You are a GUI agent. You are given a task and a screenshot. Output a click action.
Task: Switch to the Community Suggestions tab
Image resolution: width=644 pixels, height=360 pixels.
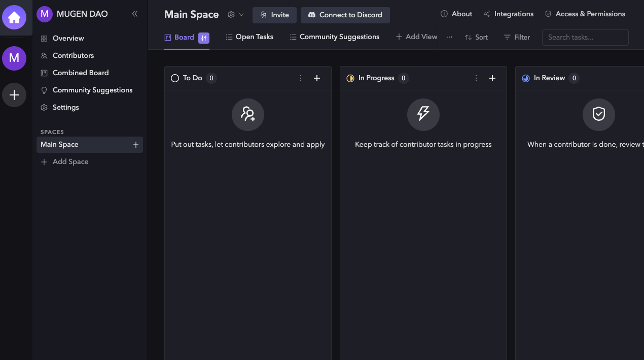point(334,37)
